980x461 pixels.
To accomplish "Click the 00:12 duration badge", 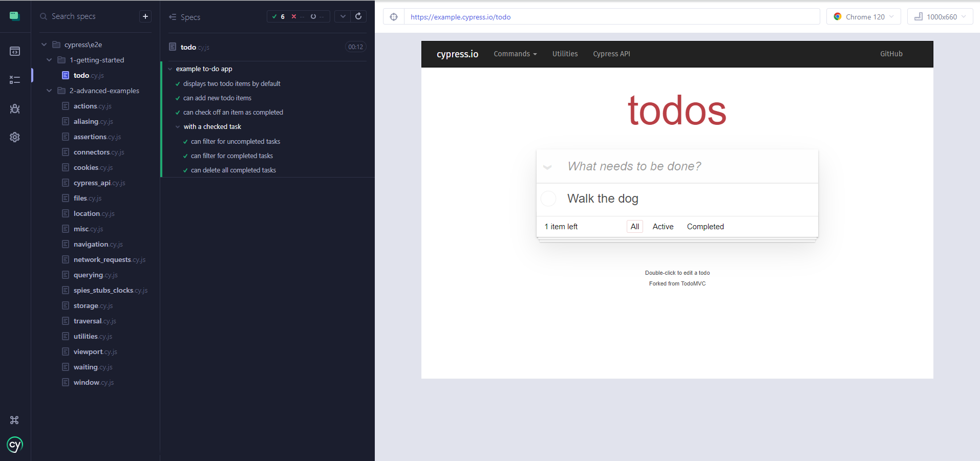I will click(x=356, y=47).
